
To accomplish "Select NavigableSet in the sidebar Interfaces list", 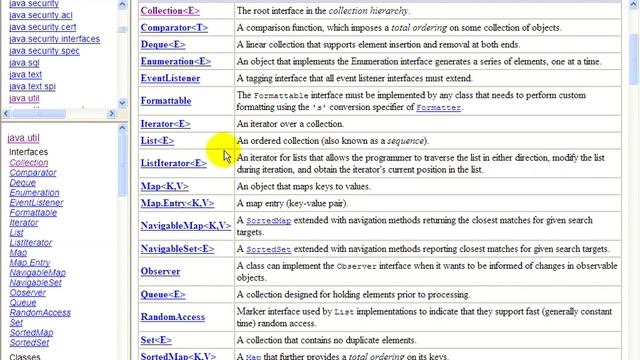I will (x=36, y=282).
